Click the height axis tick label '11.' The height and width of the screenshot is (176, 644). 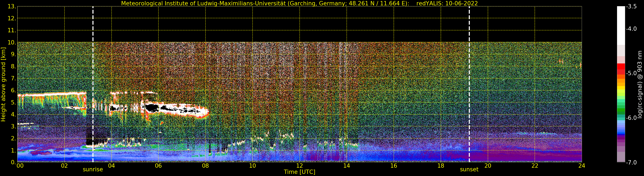12,31
